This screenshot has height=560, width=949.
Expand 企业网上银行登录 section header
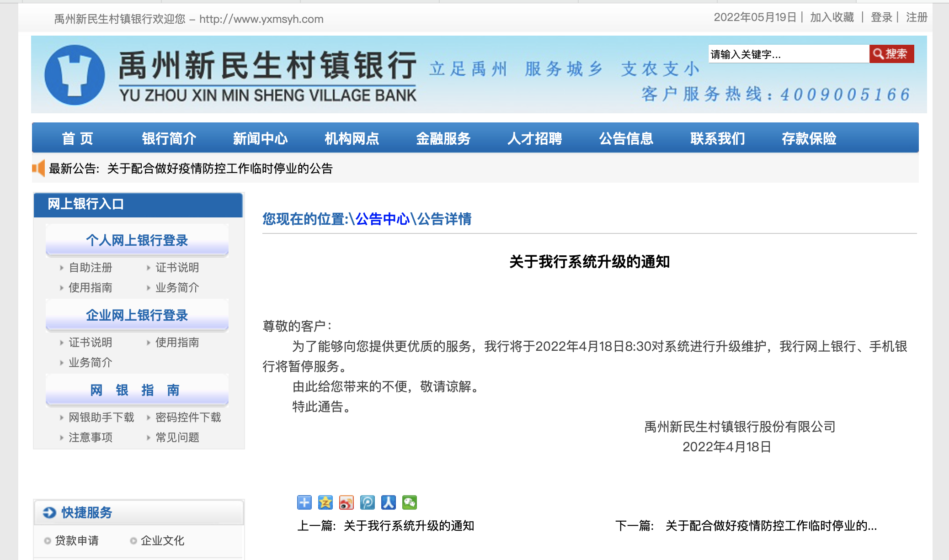[137, 315]
